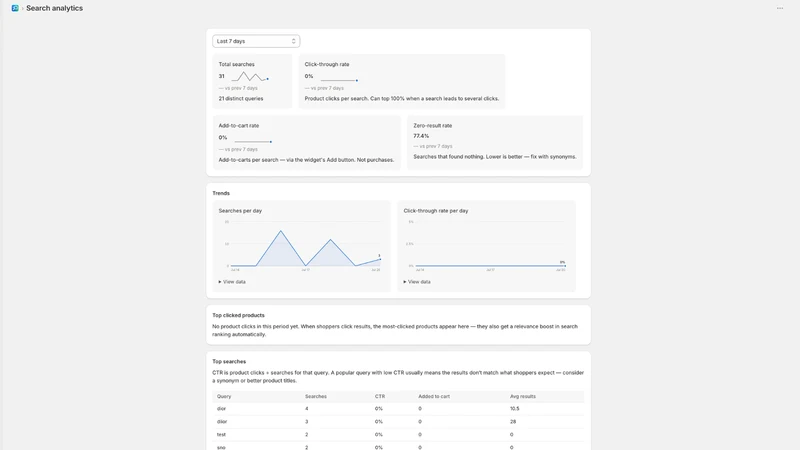Open the three-dot more options menu

(780, 8)
